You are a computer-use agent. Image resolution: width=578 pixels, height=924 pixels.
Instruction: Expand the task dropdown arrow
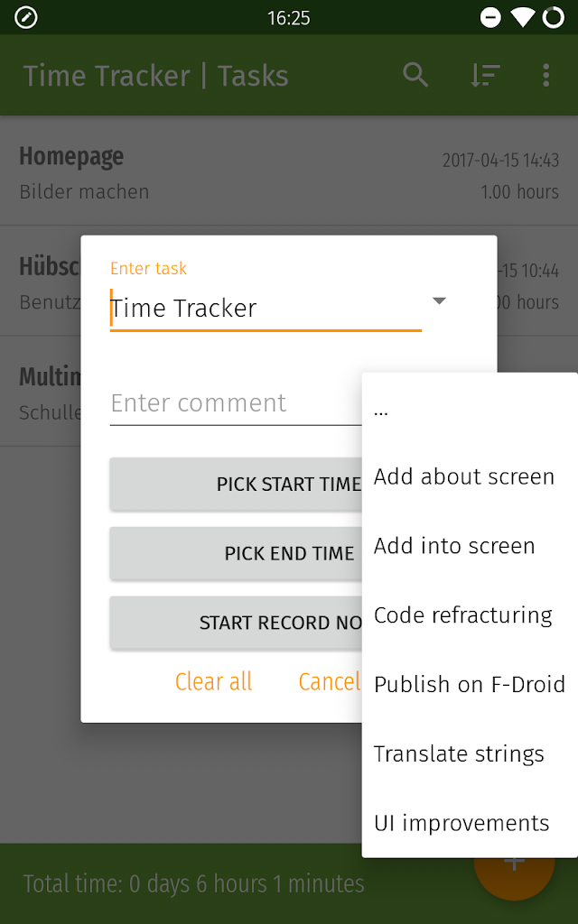coord(439,301)
